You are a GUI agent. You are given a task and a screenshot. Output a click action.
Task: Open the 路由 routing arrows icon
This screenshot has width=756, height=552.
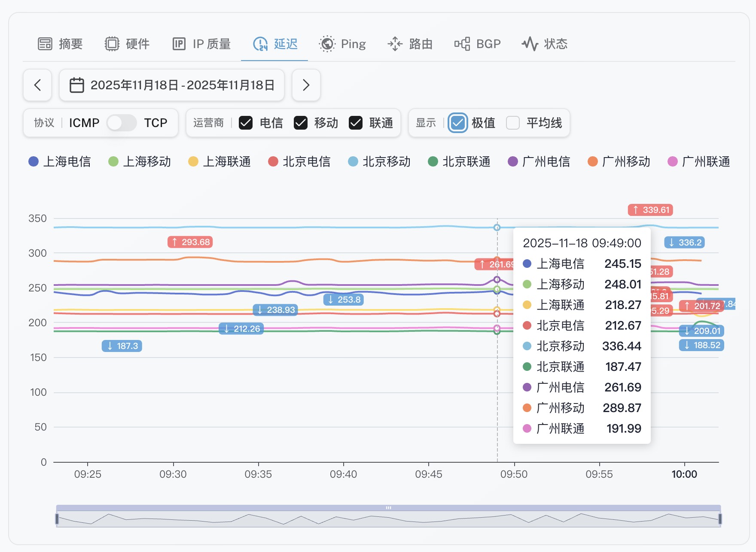coord(395,44)
